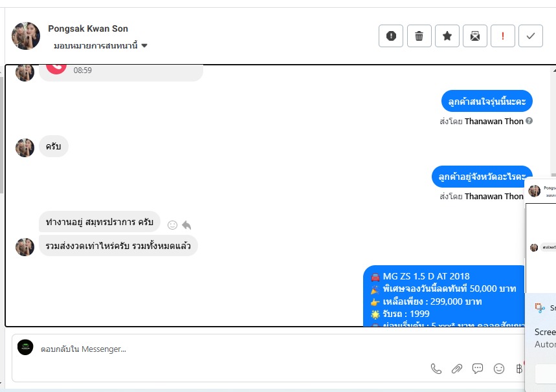This screenshot has height=392, width=556.
Task: Open Pongsak Kwan Son profile picture
Action: [26, 36]
